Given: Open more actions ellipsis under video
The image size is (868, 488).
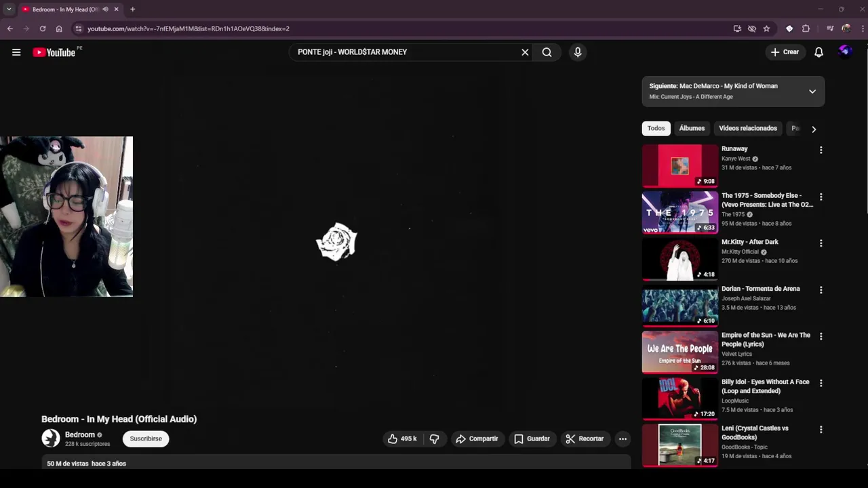Looking at the screenshot, I should click(x=623, y=439).
